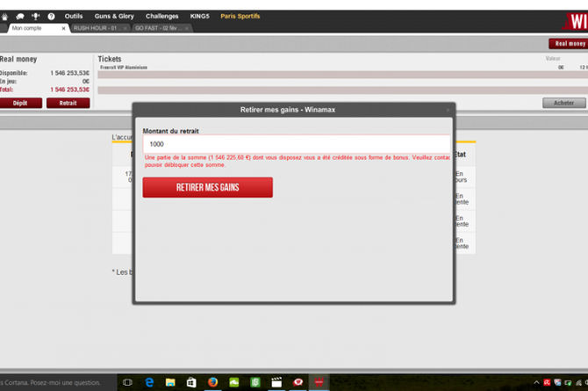Show hidden system tray icons

[536, 383]
